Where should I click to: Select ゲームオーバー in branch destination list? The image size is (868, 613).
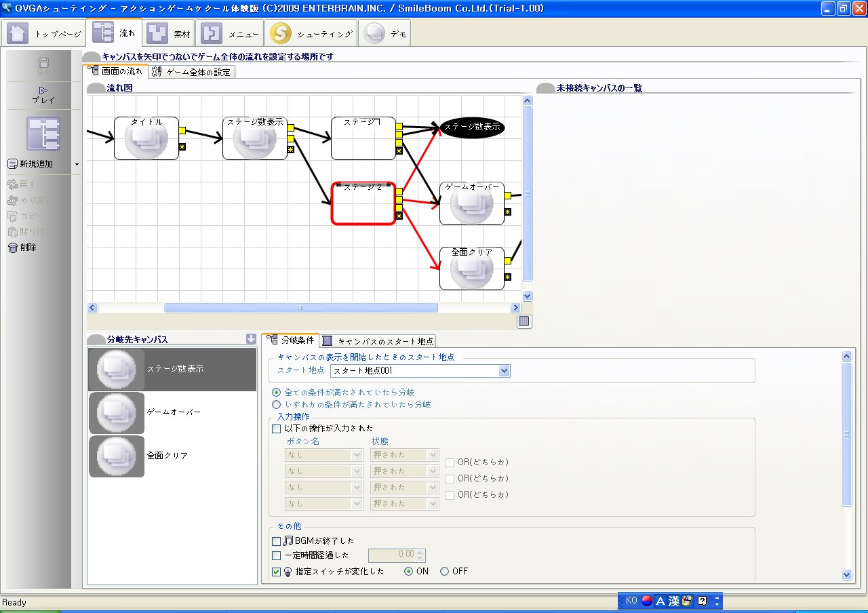click(x=172, y=412)
